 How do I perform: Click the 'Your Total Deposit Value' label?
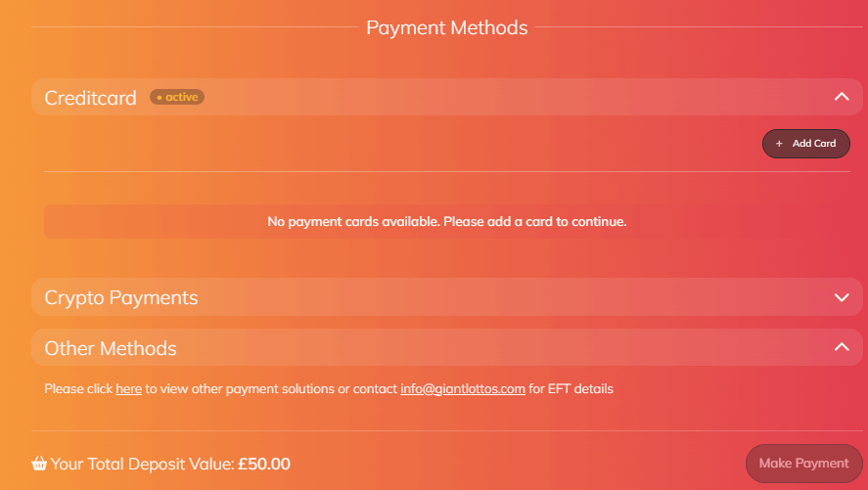(x=143, y=464)
